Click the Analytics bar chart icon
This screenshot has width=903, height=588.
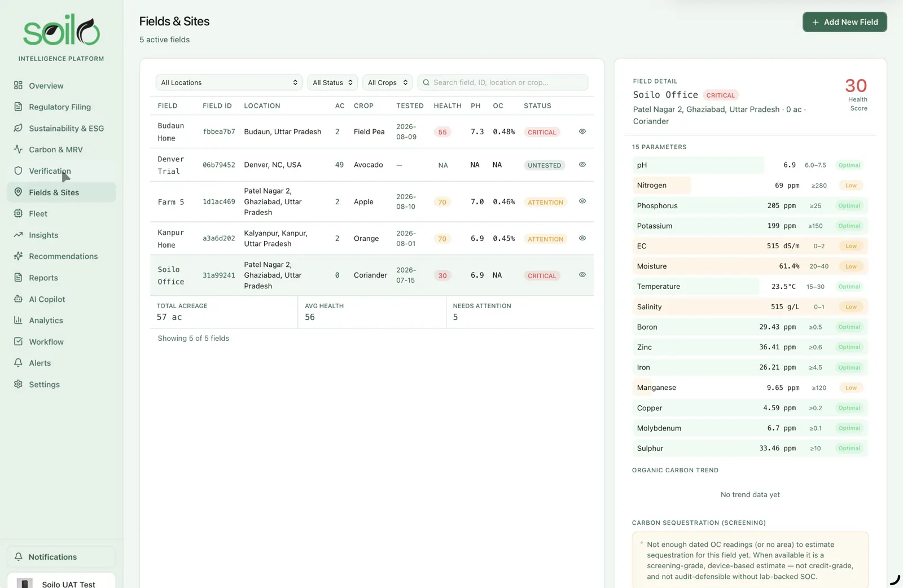tap(18, 320)
